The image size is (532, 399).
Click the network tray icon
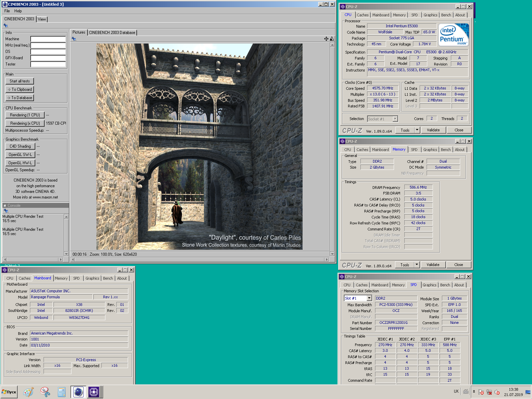[x=489, y=392]
